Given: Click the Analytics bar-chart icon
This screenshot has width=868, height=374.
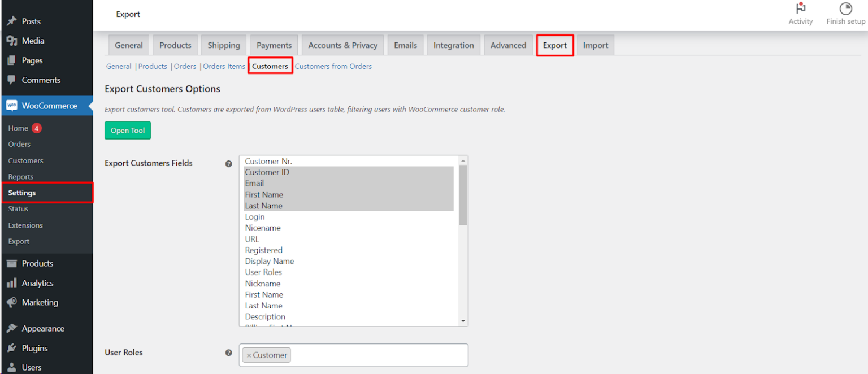Looking at the screenshot, I should click(11, 282).
